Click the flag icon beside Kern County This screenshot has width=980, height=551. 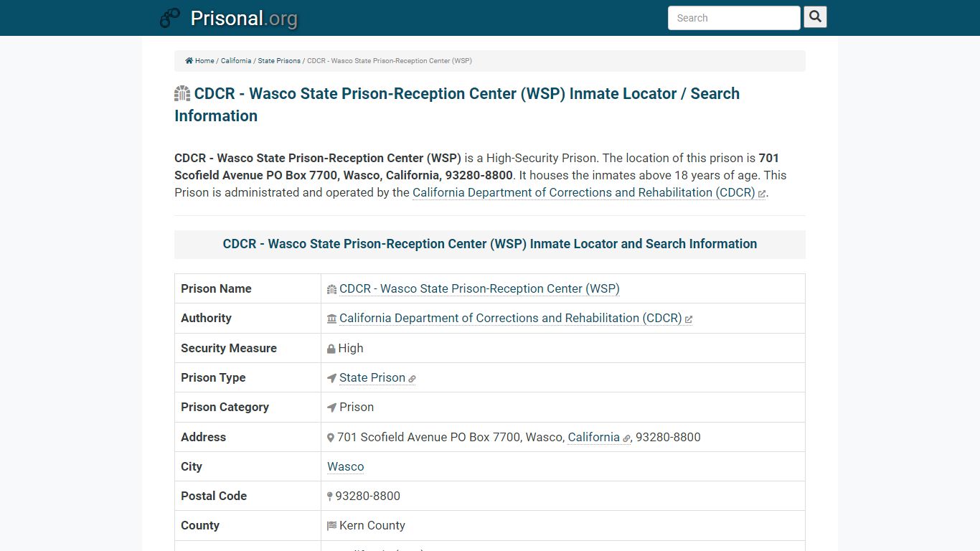click(x=331, y=526)
